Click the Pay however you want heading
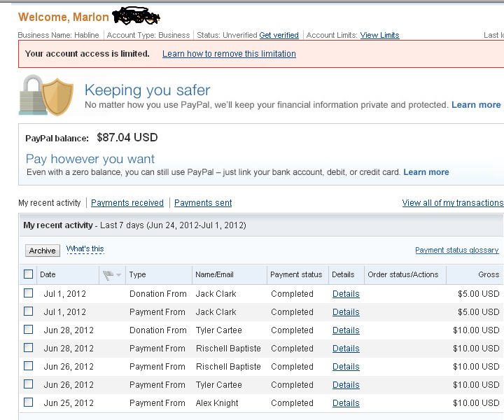Screen dimensions: 504x420 tap(90, 159)
